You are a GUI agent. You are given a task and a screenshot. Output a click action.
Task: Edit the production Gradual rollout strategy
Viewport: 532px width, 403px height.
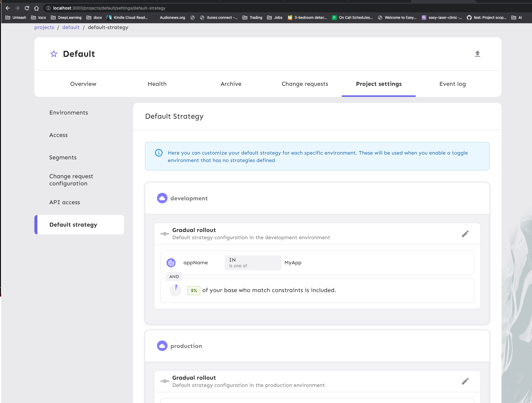pyautogui.click(x=465, y=381)
